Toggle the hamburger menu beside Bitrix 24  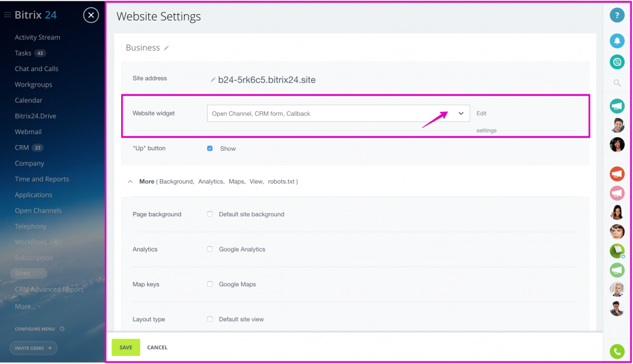click(7, 15)
